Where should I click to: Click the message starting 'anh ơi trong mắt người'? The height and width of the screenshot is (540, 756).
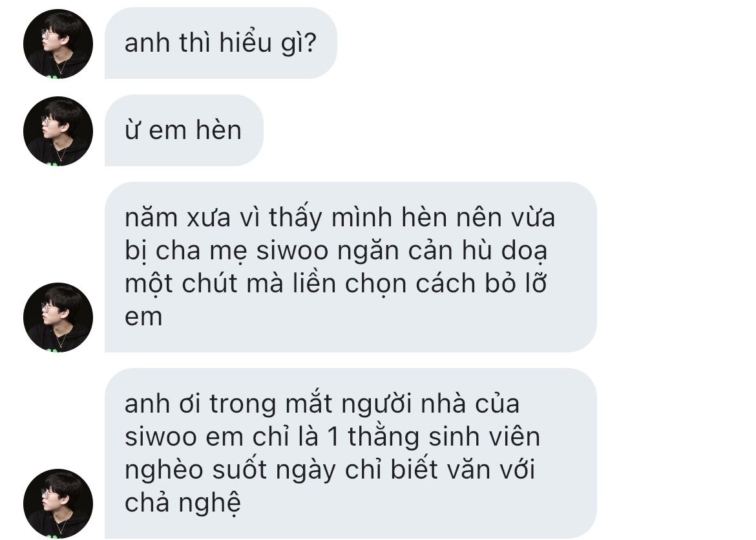[x=350, y=453]
